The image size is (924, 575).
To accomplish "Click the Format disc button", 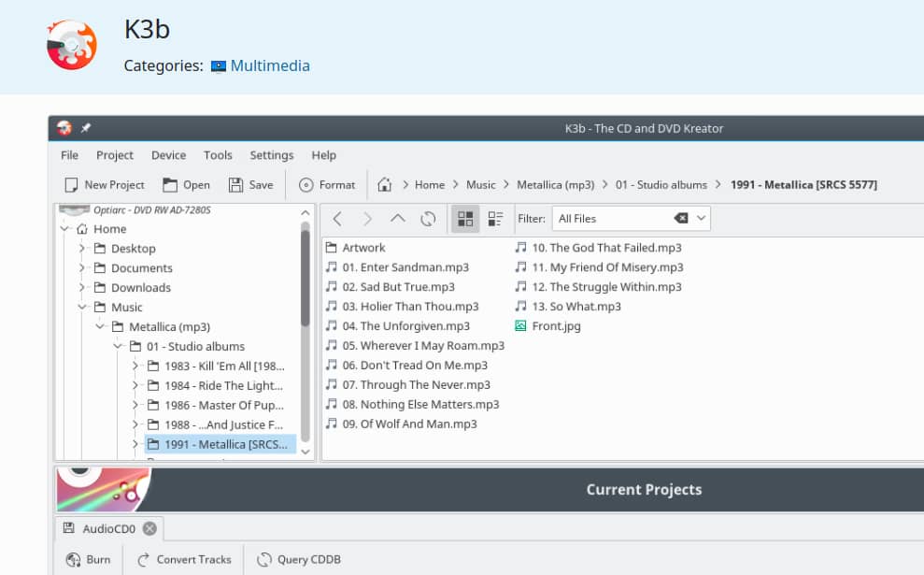I will coord(327,185).
